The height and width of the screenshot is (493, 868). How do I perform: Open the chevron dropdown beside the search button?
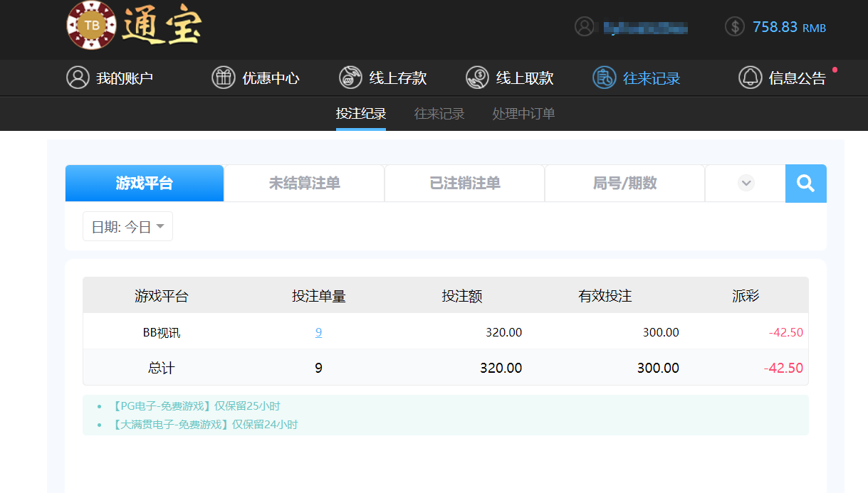(x=745, y=183)
